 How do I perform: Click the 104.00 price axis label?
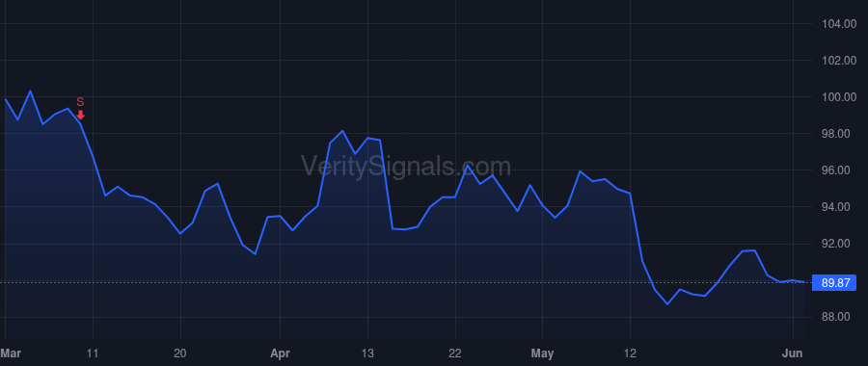tap(839, 24)
